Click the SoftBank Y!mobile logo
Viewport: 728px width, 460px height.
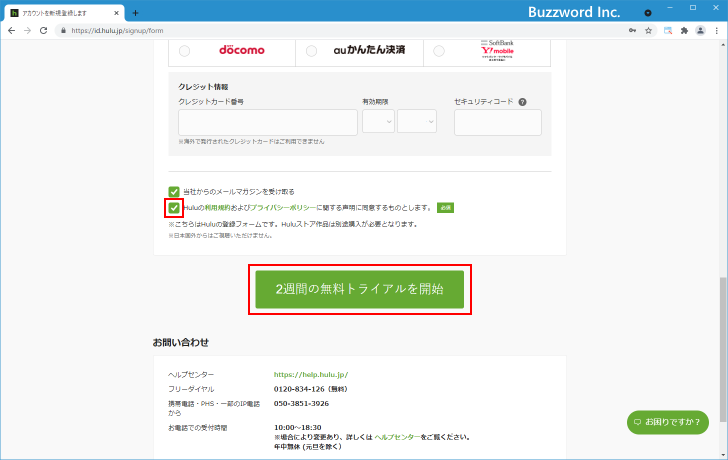[497, 50]
